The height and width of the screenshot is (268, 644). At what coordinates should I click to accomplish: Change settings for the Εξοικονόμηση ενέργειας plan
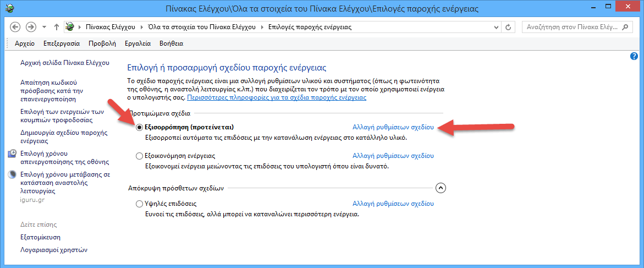[393, 156]
